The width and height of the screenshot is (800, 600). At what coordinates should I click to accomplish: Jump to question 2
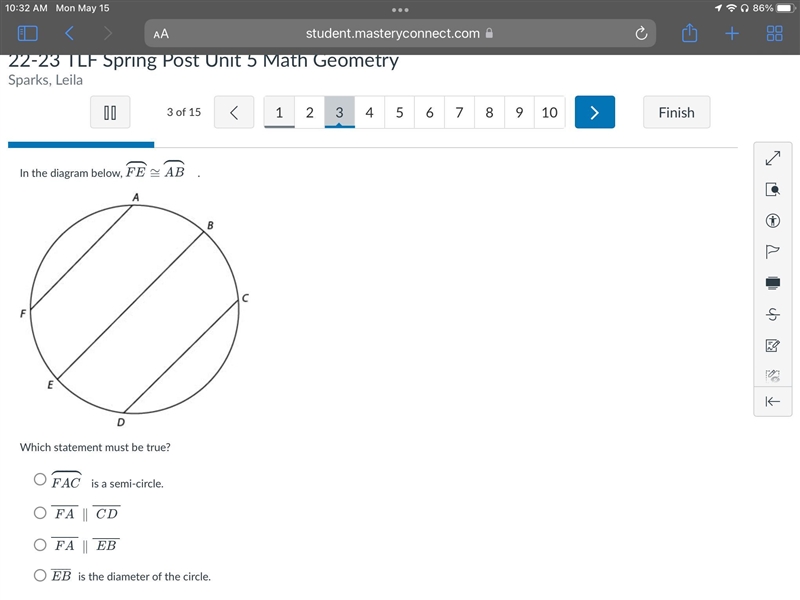click(x=309, y=112)
